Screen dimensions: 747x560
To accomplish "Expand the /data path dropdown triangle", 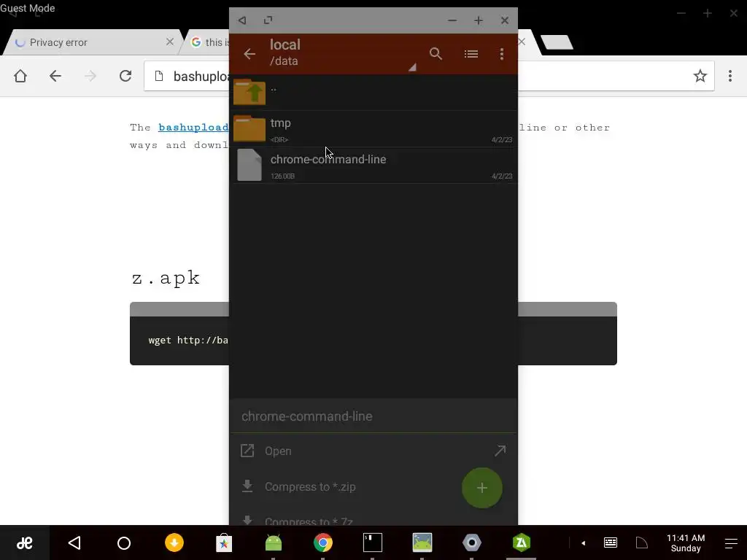I will point(413,67).
